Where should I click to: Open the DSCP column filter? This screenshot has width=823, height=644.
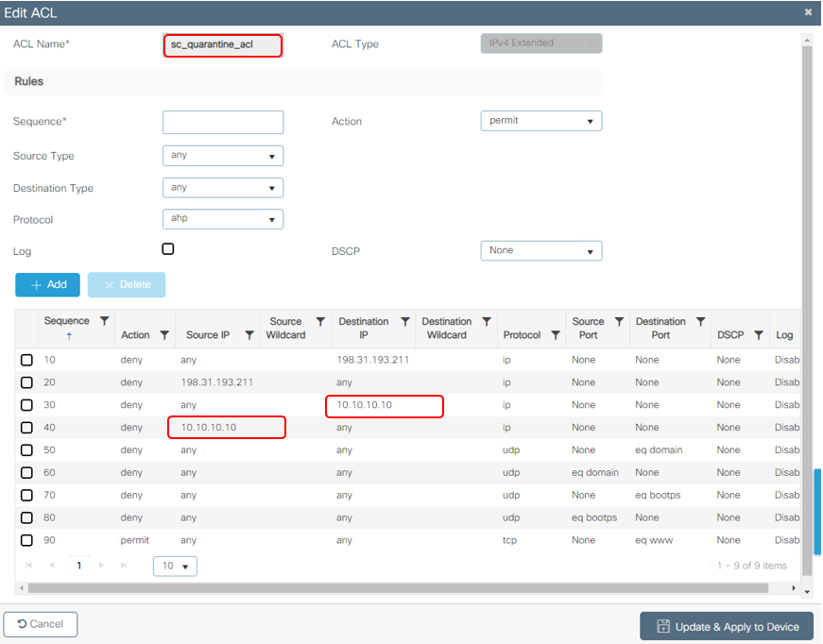(x=759, y=335)
